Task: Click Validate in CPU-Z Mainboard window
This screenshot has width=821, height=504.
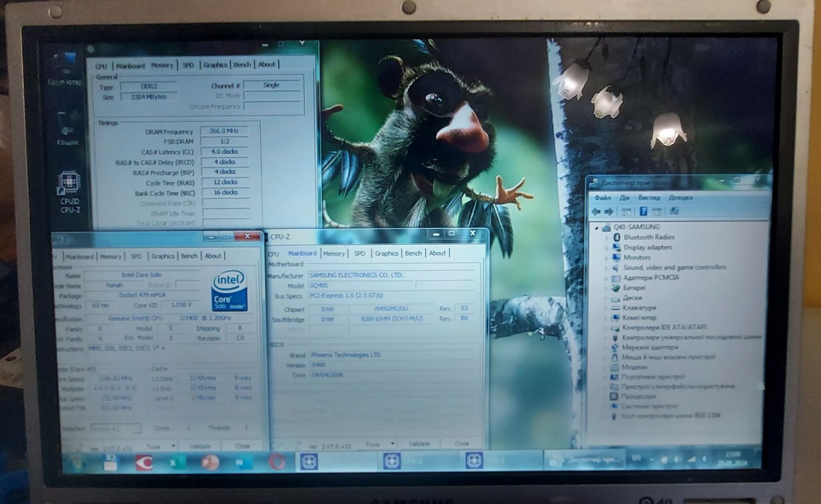Action: [419, 444]
